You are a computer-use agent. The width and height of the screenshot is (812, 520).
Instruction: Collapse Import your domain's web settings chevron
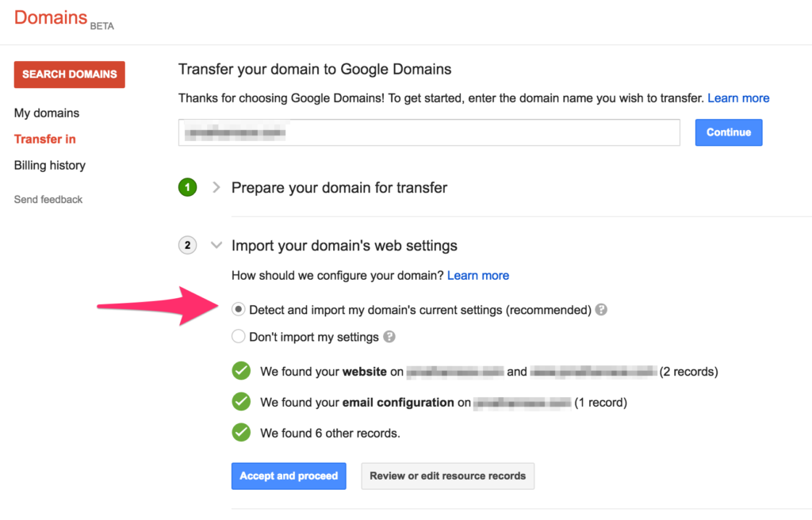216,245
